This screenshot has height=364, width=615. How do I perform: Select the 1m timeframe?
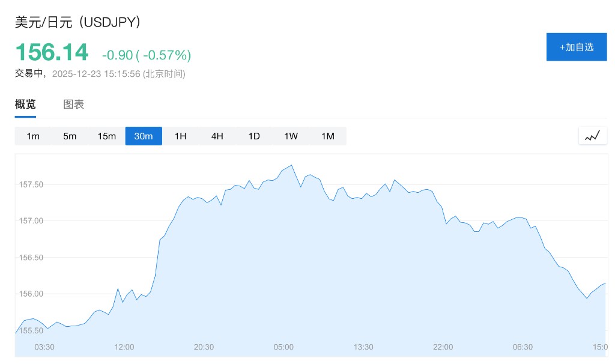[x=33, y=136]
